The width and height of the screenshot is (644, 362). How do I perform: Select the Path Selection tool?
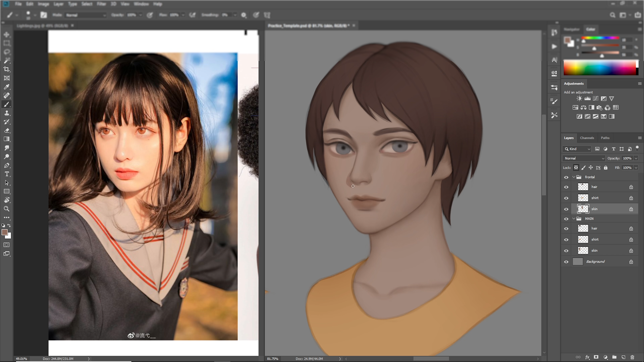click(6, 183)
